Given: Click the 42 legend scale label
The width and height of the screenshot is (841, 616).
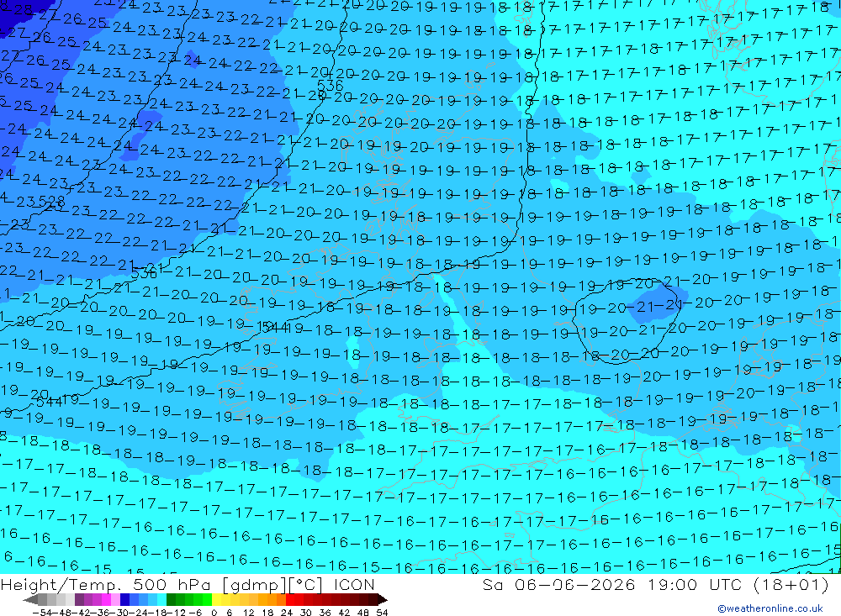Looking at the screenshot, I should click(x=344, y=613).
